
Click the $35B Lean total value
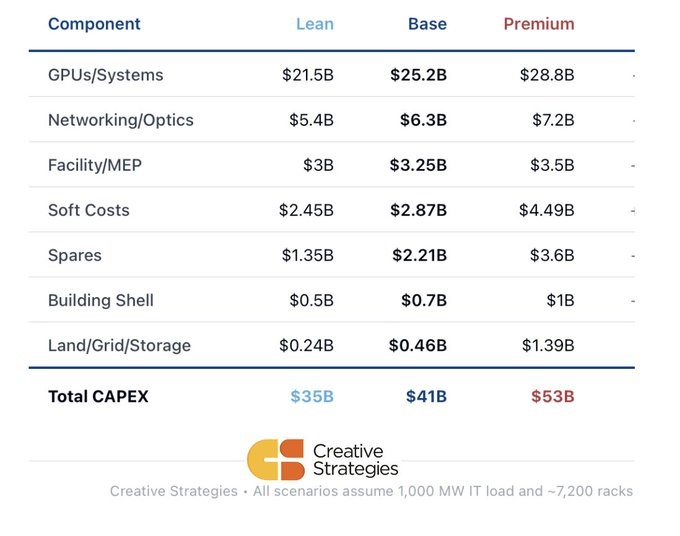(312, 396)
